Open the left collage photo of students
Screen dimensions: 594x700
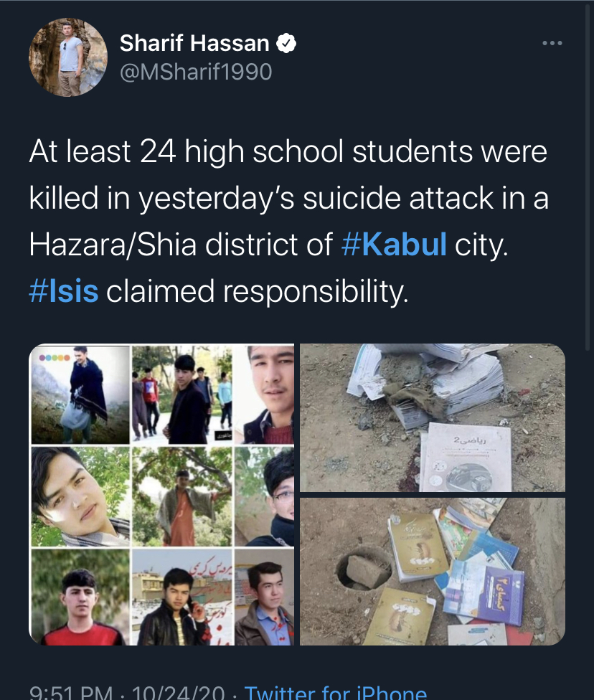(x=161, y=494)
